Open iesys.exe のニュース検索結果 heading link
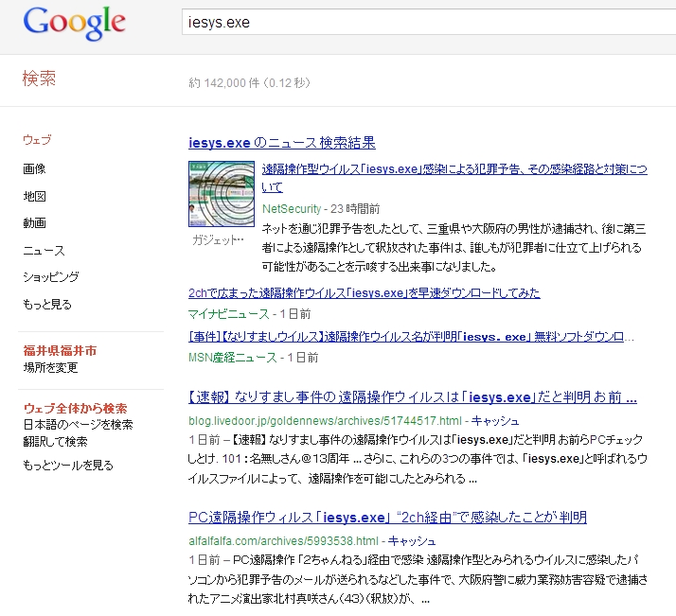Image resolution: width=676 pixels, height=616 pixels. pyautogui.click(x=282, y=143)
